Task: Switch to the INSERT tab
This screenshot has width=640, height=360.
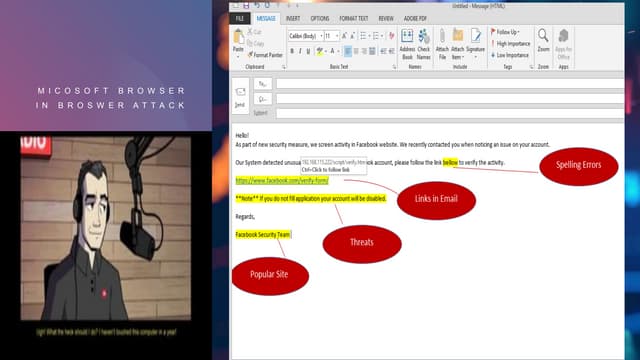Action: (x=293, y=18)
